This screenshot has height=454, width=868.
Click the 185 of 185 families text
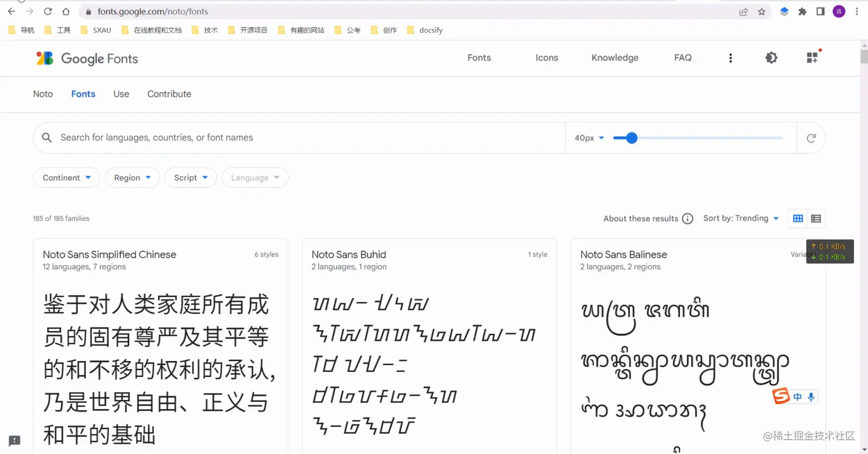pos(61,219)
